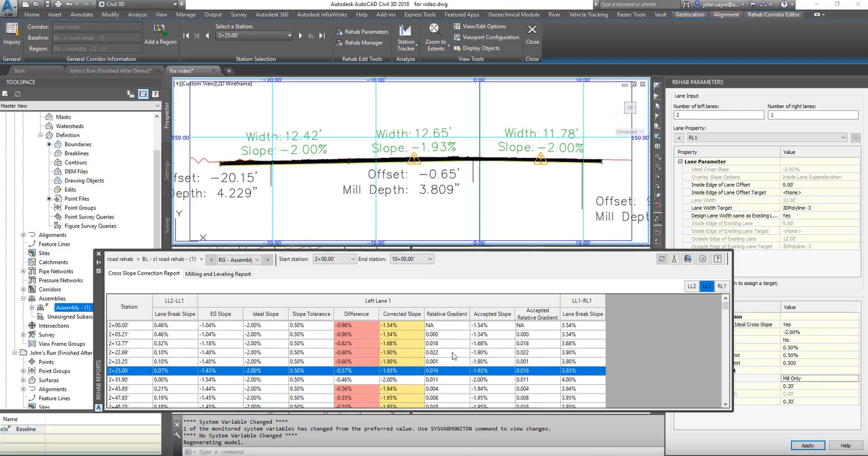Click the Help button in Rehab Parameters
Viewport: 868px width, 456px height.
[845, 445]
